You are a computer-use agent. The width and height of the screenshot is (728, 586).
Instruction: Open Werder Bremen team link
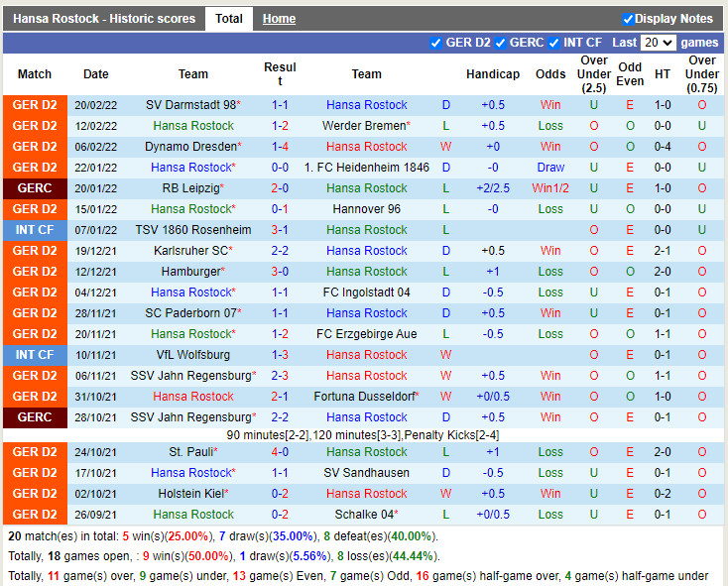click(364, 126)
